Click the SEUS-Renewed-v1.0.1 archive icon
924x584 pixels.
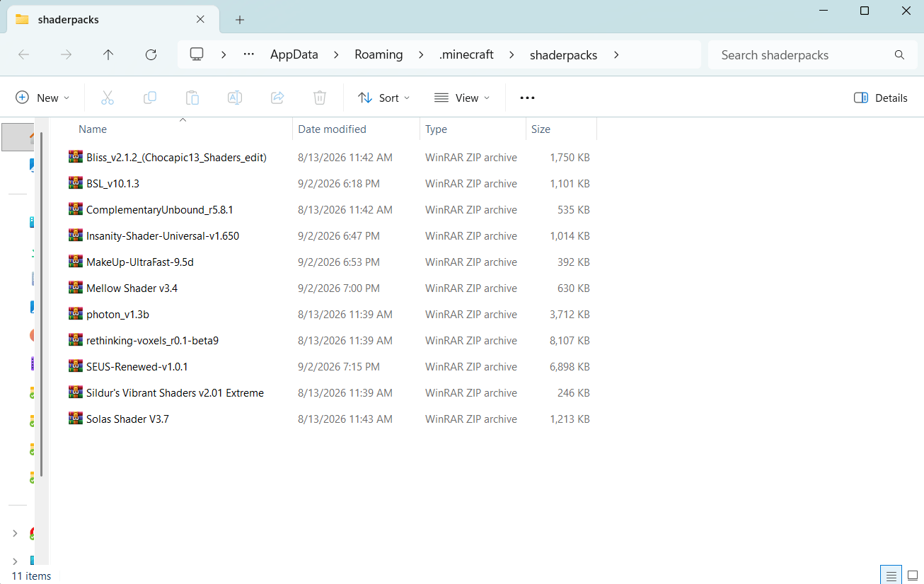76,366
